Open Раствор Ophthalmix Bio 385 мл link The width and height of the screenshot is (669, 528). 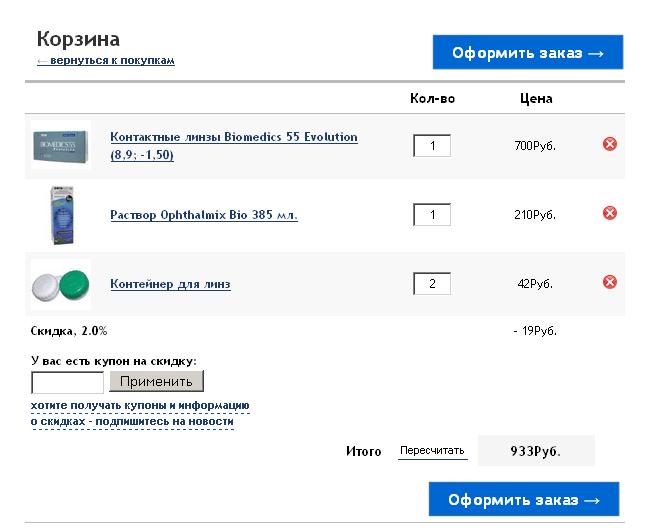pos(203,215)
